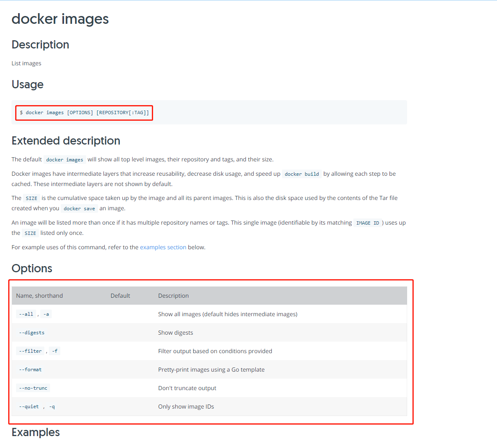
Task: Click the -q shorthand code
Action: (x=52, y=407)
